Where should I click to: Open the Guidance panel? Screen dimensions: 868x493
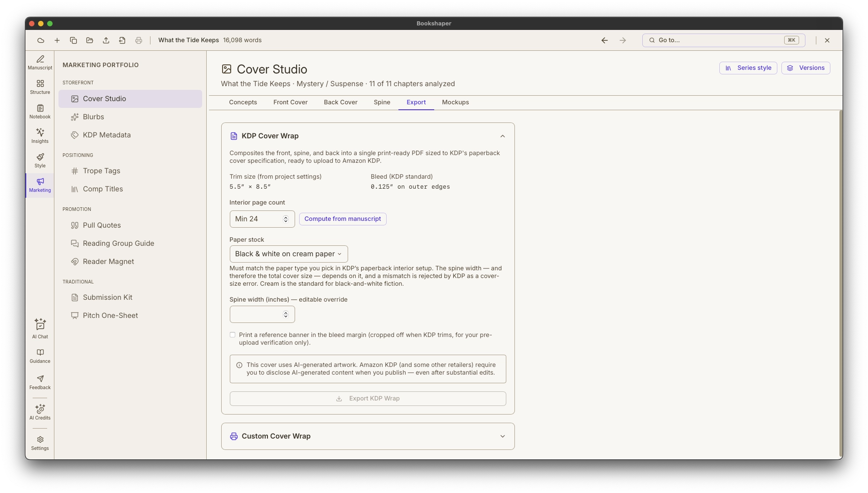click(x=40, y=356)
